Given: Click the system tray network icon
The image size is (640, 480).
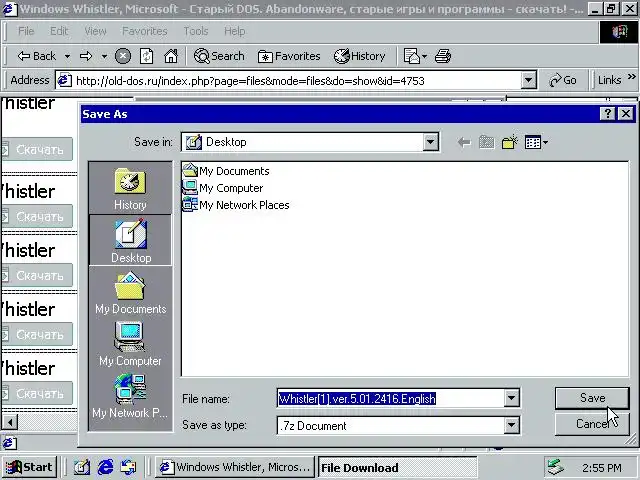Looking at the screenshot, I should point(555,467).
